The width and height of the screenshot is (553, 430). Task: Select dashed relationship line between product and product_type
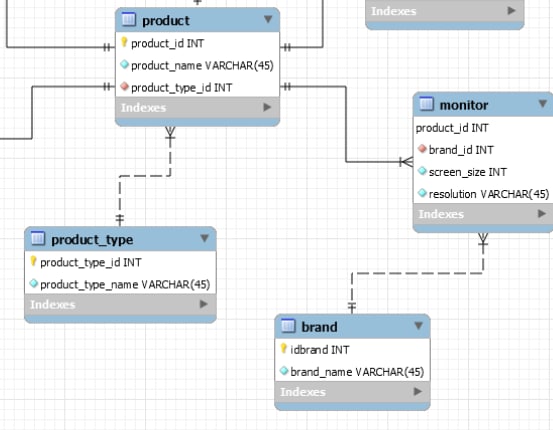click(x=145, y=175)
